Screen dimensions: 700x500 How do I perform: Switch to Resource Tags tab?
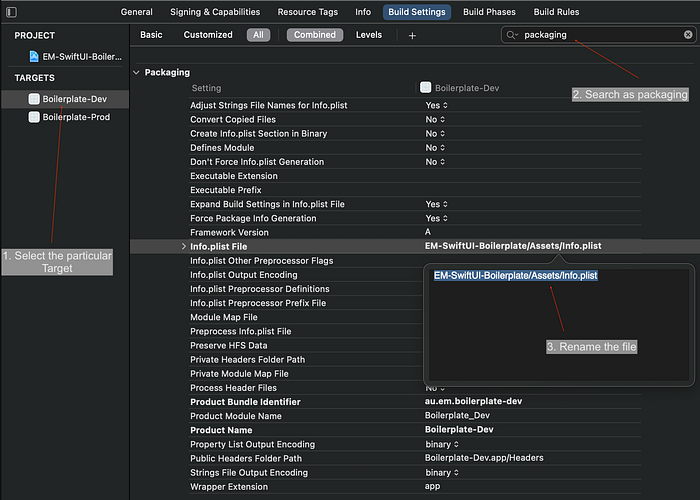click(308, 12)
